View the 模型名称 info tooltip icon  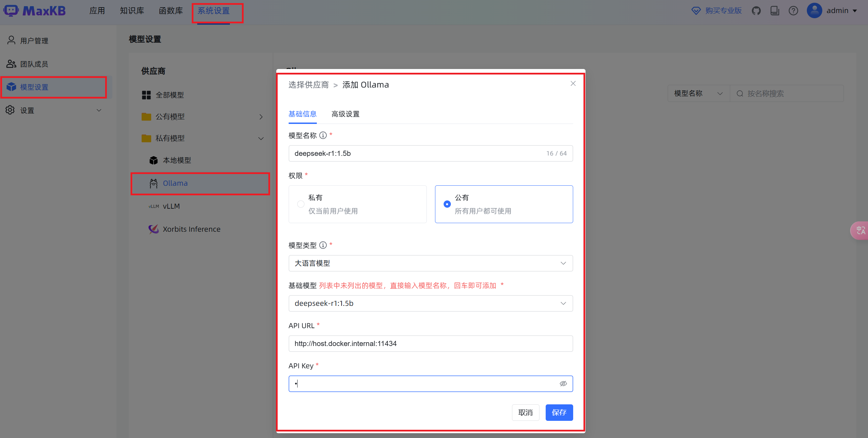pos(322,135)
